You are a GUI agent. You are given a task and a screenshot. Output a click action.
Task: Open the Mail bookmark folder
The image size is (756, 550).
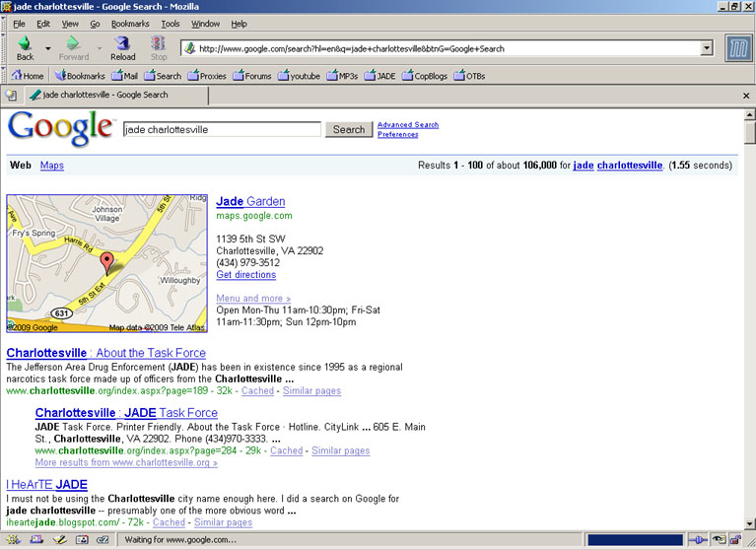pos(124,76)
